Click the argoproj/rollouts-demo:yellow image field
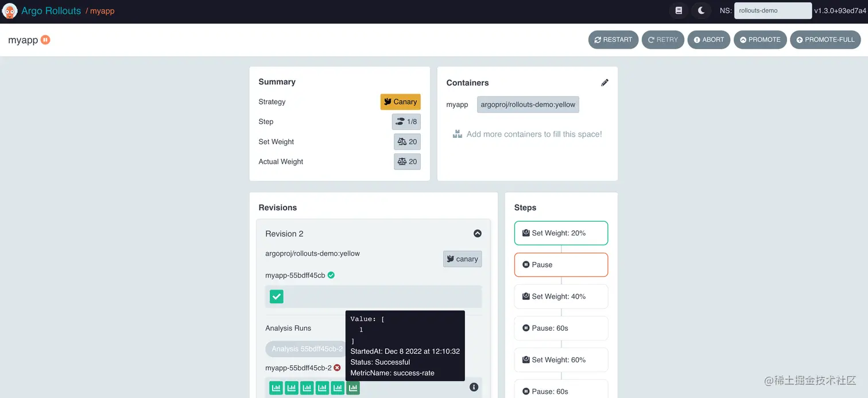Image resolution: width=868 pixels, height=398 pixels. pyautogui.click(x=528, y=105)
